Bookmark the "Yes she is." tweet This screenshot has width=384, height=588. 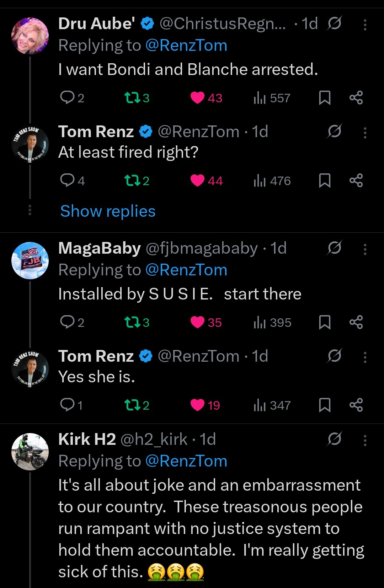325,405
